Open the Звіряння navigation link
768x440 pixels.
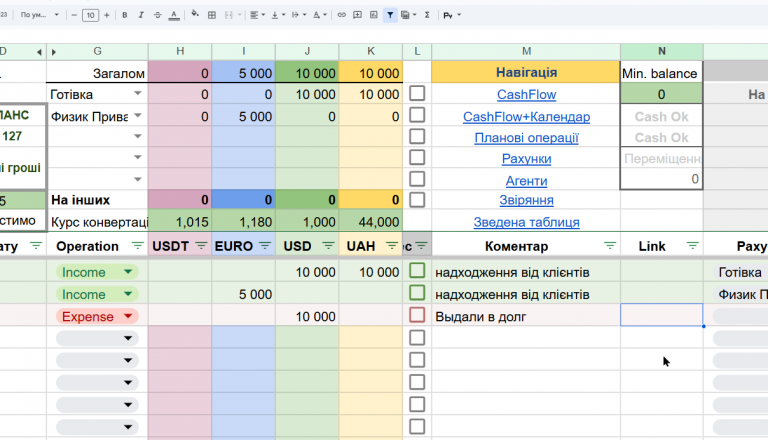[527, 200]
